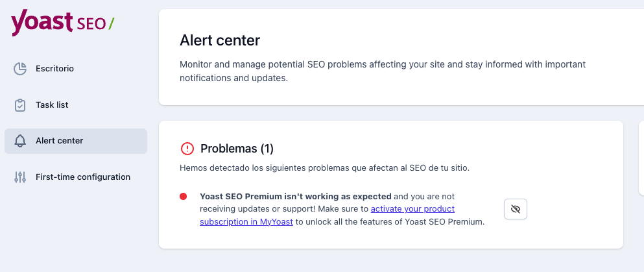Click the Hemos detectado problems description
Image resolution: width=644 pixels, height=272 pixels.
[x=324, y=167]
